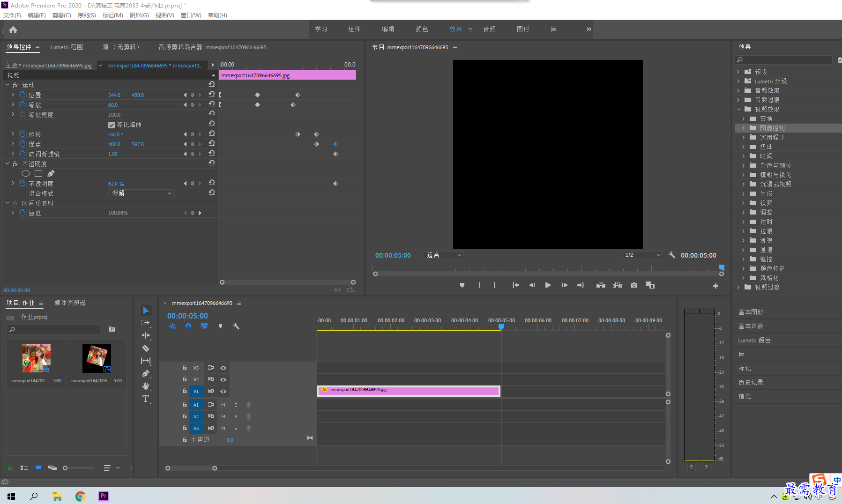This screenshot has height=504, width=842.
Task: Go to Out point
Action: pos(581,285)
